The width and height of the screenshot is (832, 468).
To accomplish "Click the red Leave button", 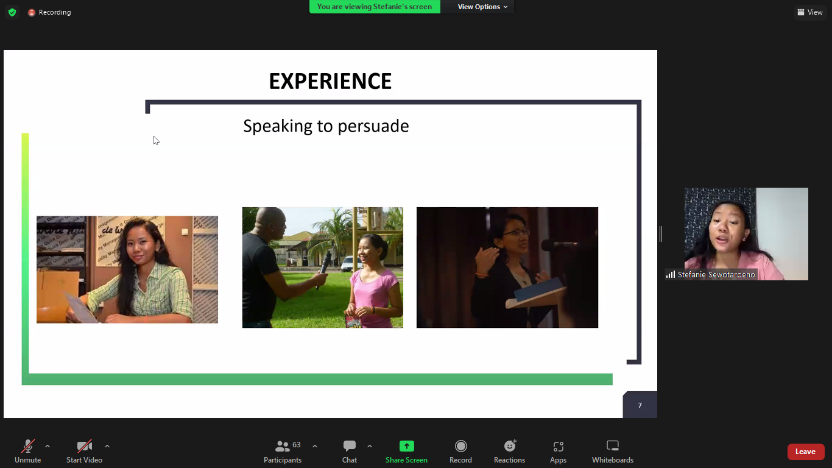I will 805,452.
